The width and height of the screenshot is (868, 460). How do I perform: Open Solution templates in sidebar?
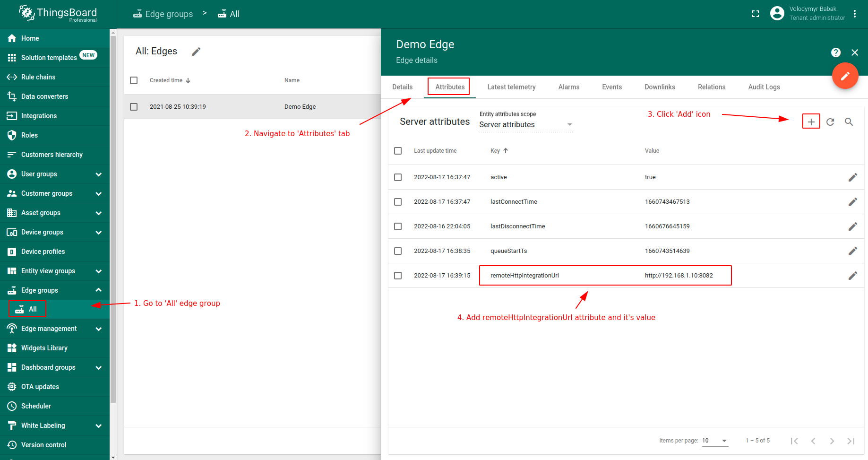55,58
